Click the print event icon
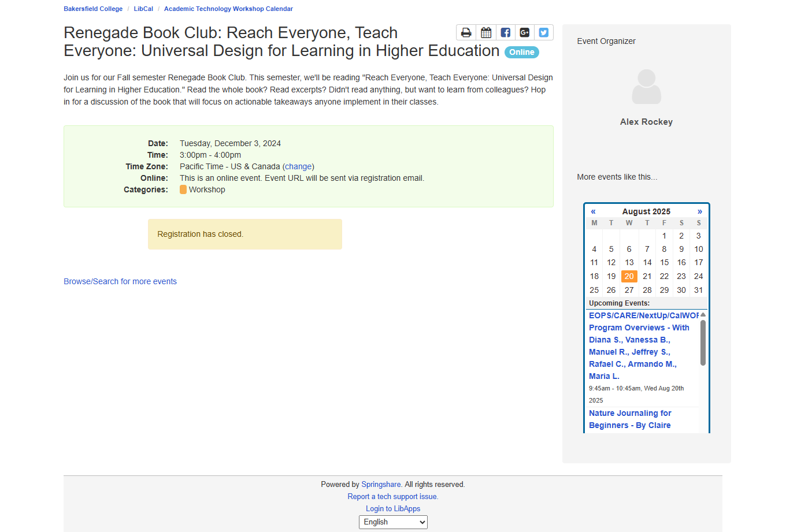The height and width of the screenshot is (532, 786). tap(466, 32)
